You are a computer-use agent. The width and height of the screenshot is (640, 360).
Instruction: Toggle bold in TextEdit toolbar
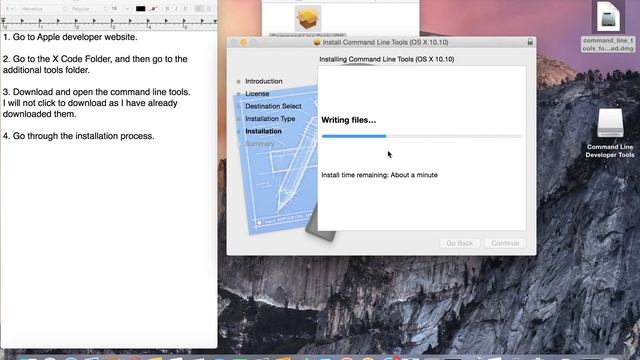coord(167,9)
